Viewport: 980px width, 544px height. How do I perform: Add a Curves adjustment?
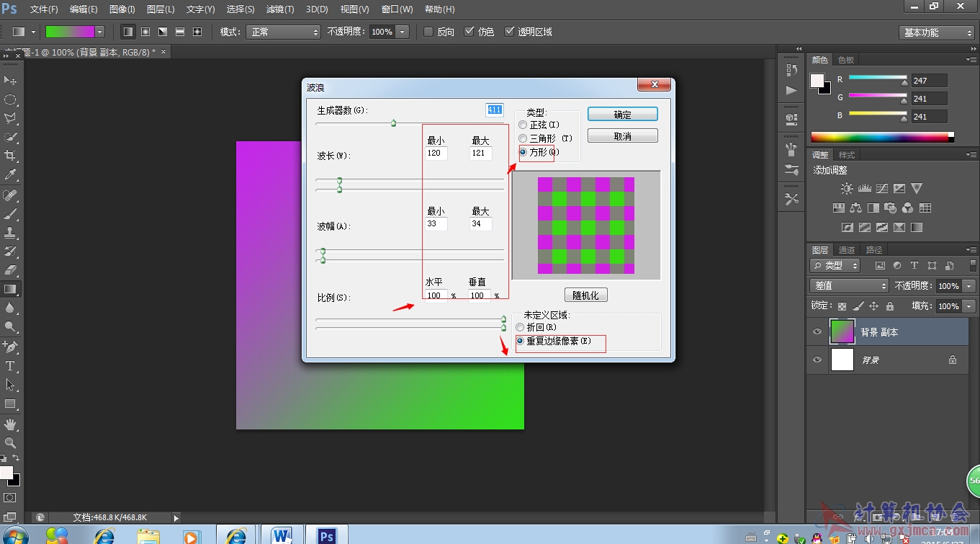[x=882, y=189]
